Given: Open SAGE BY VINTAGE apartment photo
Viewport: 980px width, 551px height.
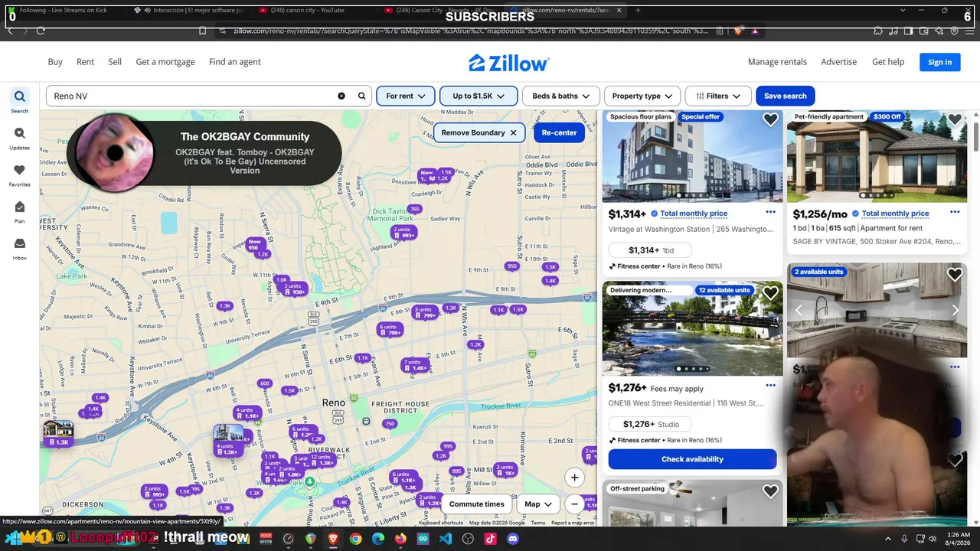Looking at the screenshot, I should [x=877, y=157].
